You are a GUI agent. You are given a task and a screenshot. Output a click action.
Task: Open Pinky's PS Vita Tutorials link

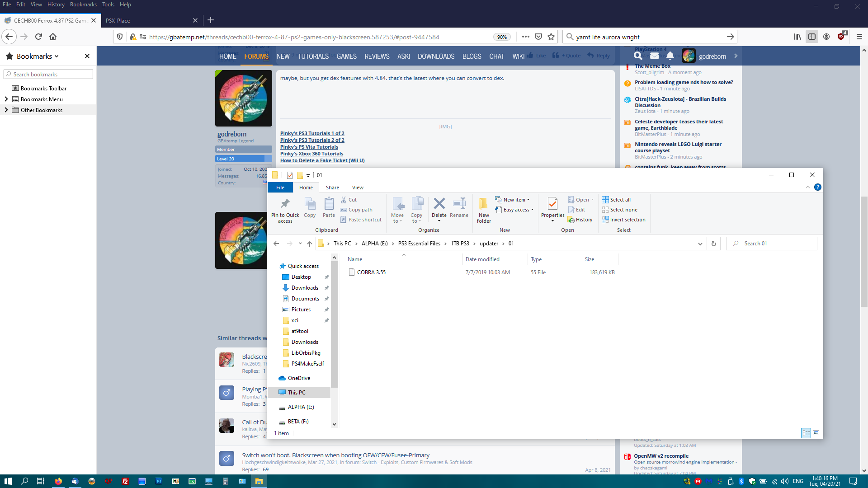tap(309, 147)
